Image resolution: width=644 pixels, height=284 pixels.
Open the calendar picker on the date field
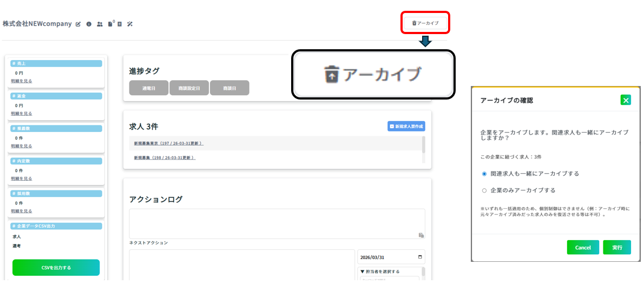pos(419,257)
